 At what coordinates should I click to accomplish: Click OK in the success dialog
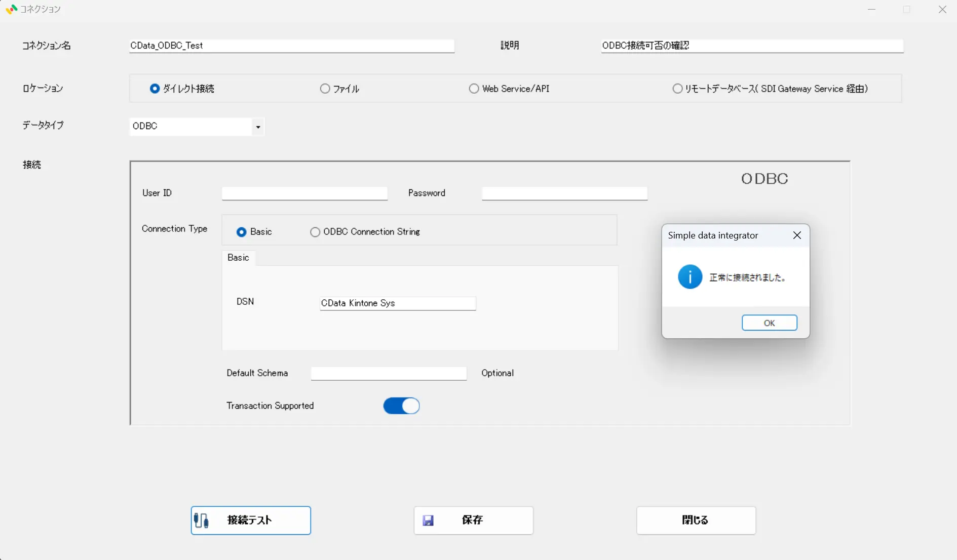(769, 323)
